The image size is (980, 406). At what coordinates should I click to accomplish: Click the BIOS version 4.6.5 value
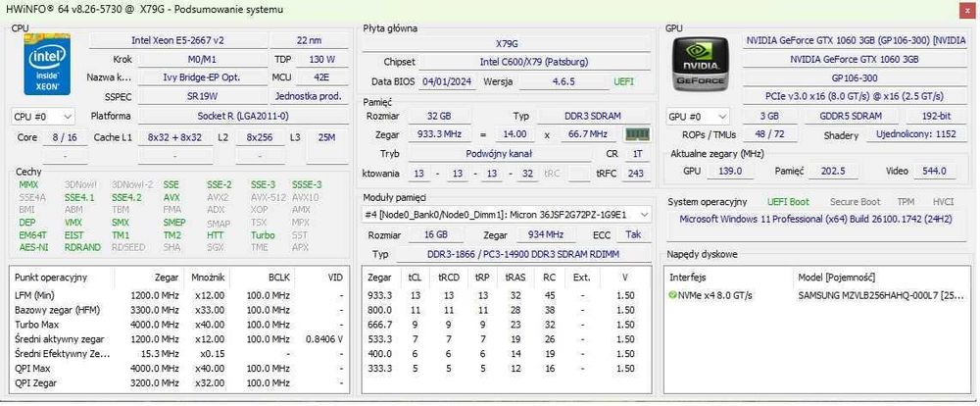pyautogui.click(x=563, y=82)
